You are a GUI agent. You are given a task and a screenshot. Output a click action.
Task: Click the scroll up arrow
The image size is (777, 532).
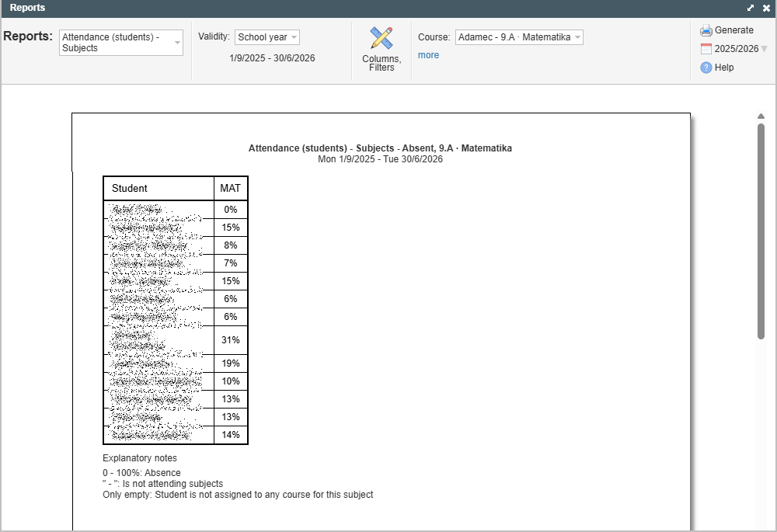coord(761,116)
